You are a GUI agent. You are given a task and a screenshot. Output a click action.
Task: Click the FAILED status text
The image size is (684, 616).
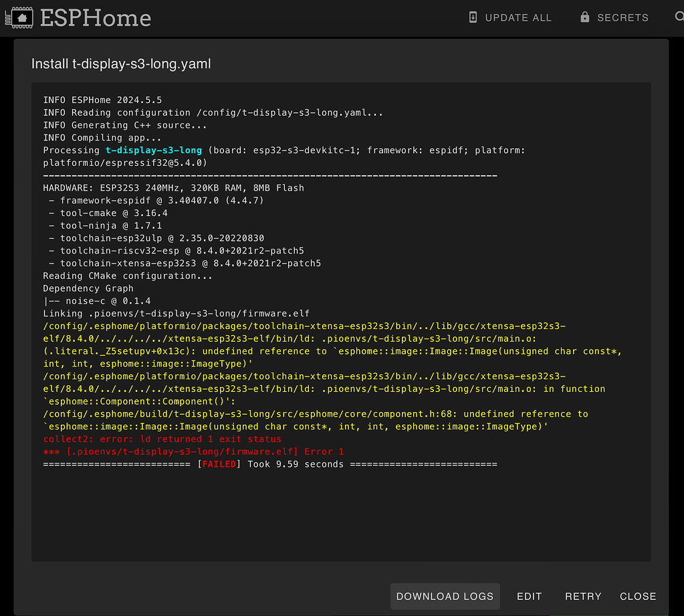pyautogui.click(x=219, y=464)
